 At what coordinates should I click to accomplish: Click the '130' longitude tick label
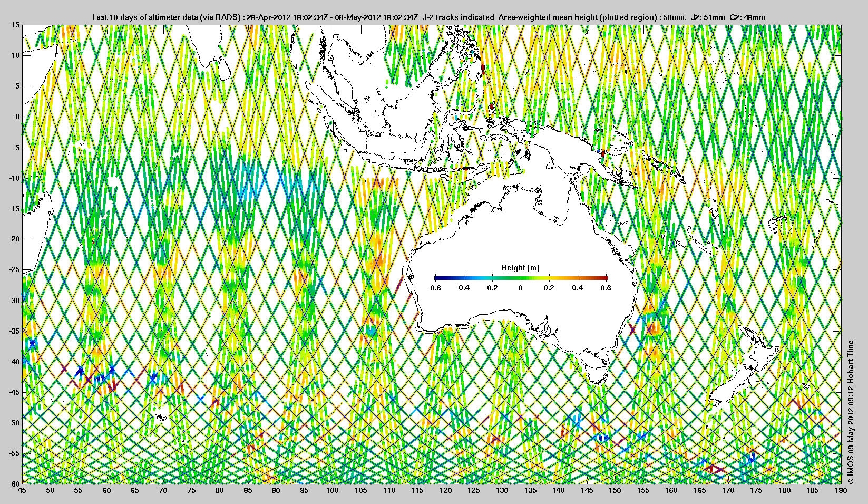(502, 490)
